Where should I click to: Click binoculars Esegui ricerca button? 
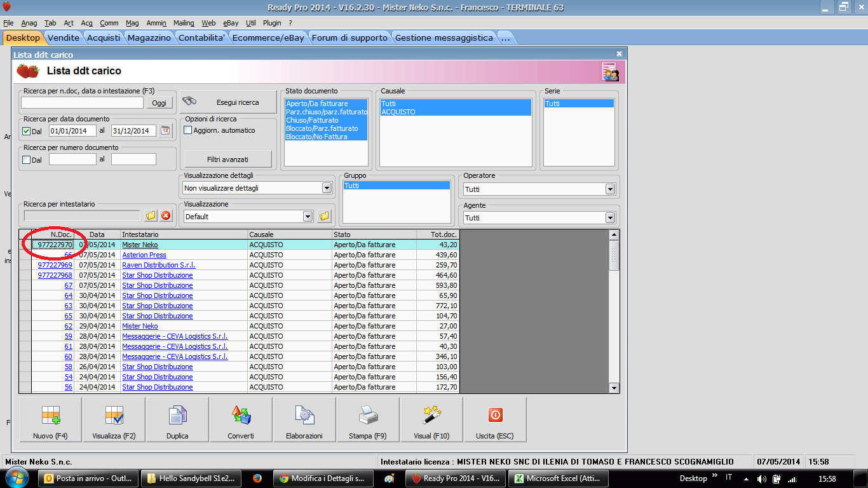229,102
